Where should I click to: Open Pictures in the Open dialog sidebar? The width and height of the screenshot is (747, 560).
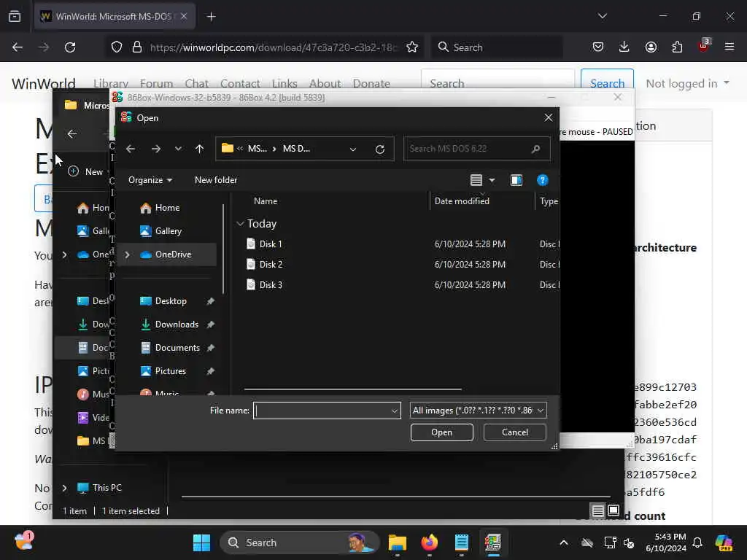click(171, 371)
